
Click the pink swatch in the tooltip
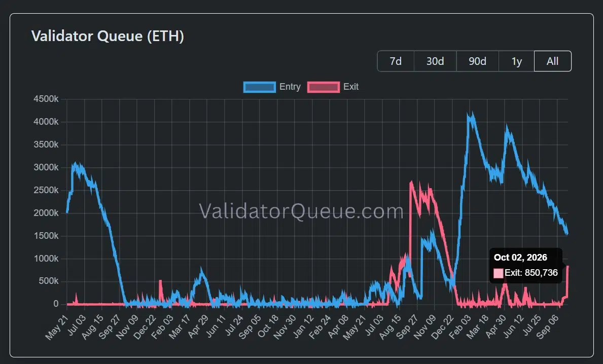click(x=499, y=273)
